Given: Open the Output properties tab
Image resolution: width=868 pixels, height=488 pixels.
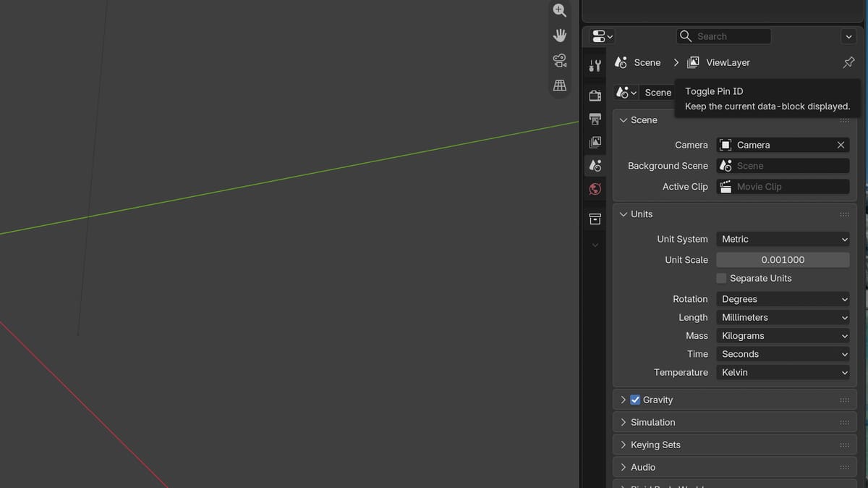Looking at the screenshot, I should [595, 119].
